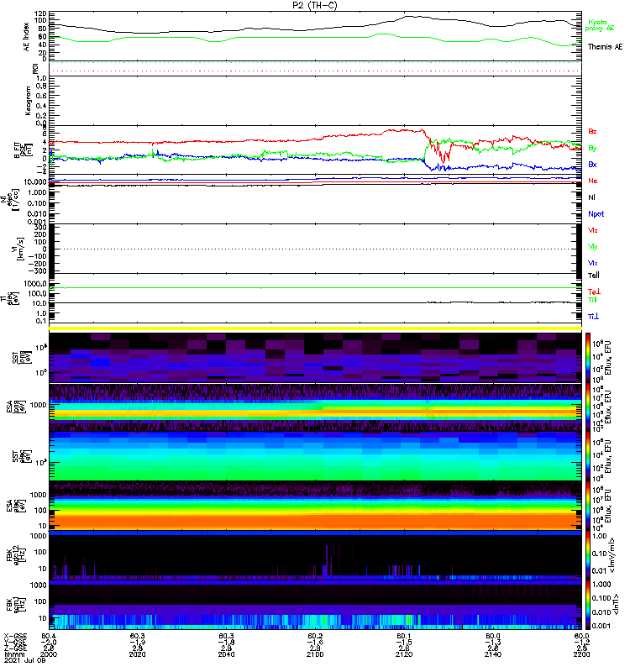Click the FBK nT color bar
The height and width of the screenshot is (672, 630).
tap(588, 605)
